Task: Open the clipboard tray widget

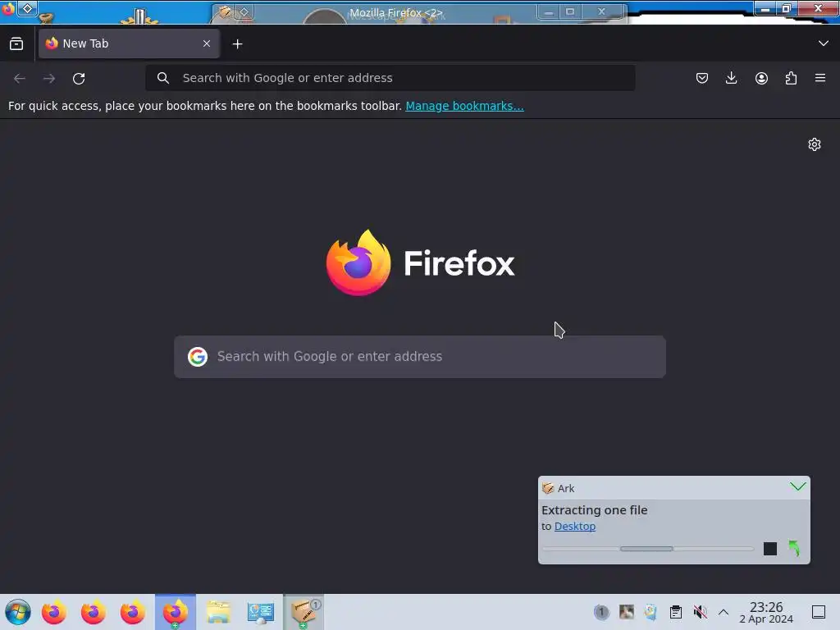Action: coord(676,612)
